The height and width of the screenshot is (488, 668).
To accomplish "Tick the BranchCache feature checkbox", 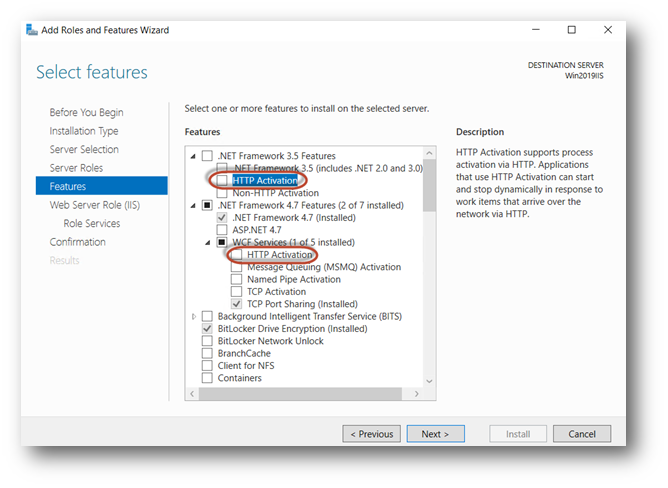I will coord(208,353).
